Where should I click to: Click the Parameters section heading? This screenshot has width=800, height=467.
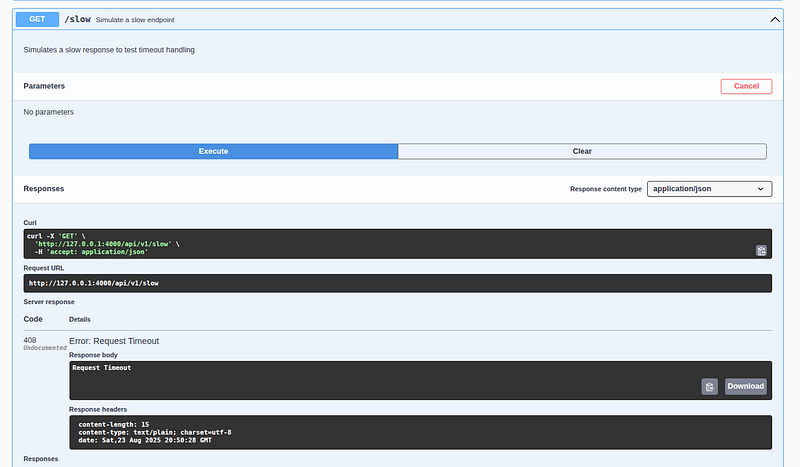[x=44, y=86]
